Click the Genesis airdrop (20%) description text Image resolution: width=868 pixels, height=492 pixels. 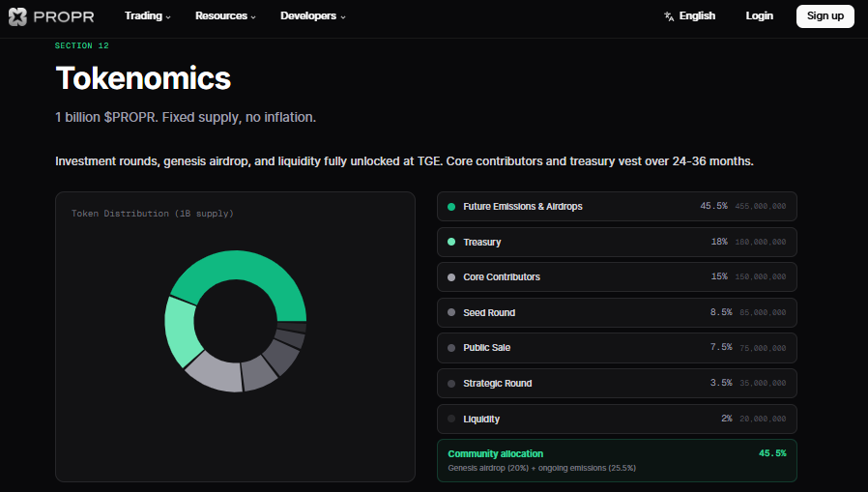(542, 468)
